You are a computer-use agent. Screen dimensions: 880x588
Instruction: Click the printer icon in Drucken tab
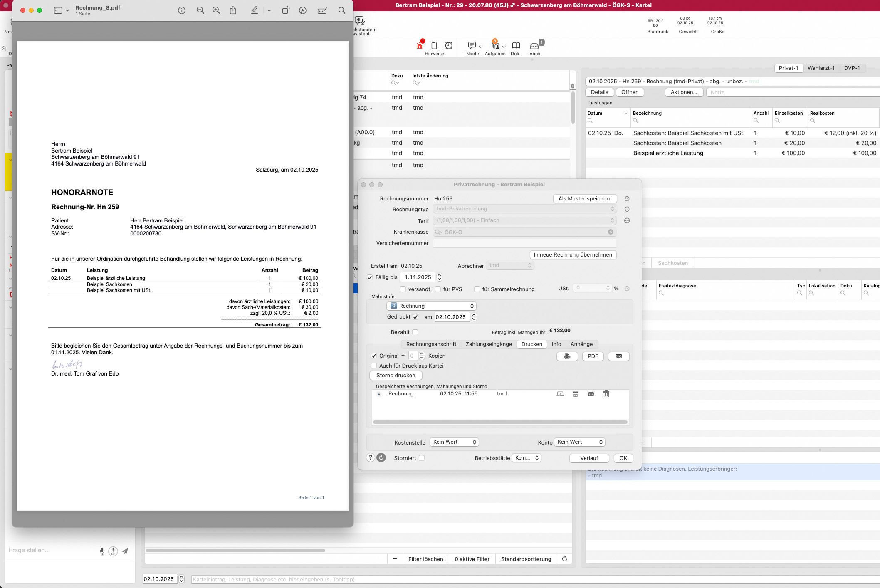(567, 356)
